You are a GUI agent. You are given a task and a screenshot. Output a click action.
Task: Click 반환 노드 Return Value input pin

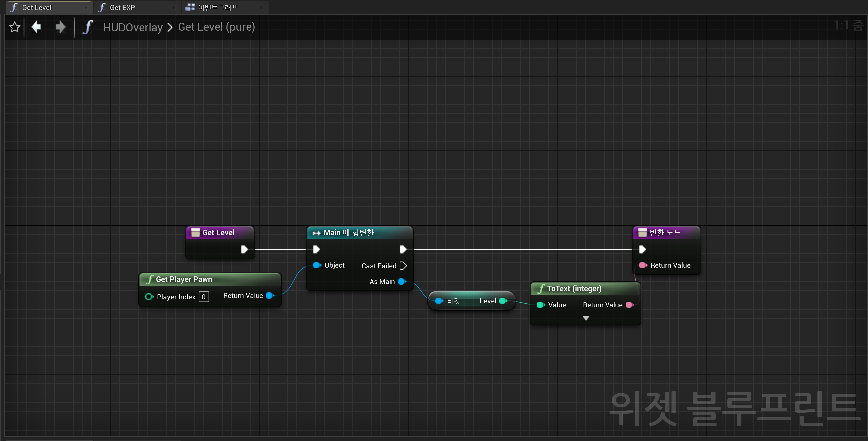coord(643,265)
